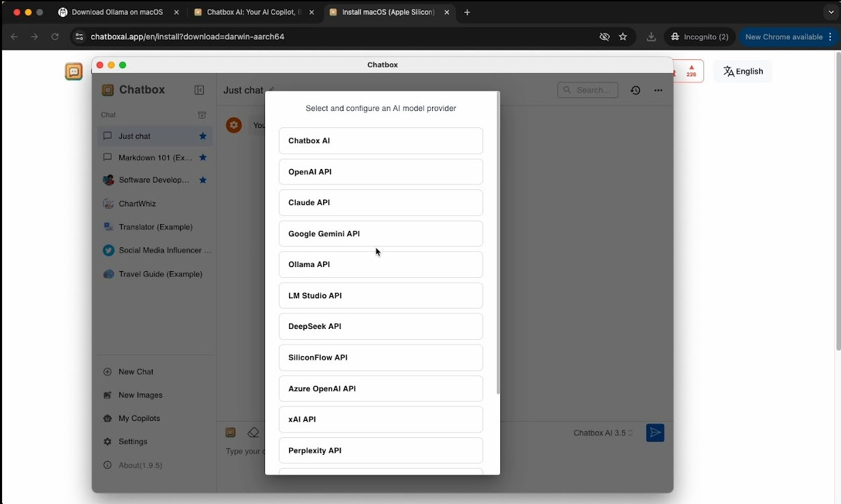
Task: Click the ChartWhiz chat icon
Action: [x=108, y=204]
